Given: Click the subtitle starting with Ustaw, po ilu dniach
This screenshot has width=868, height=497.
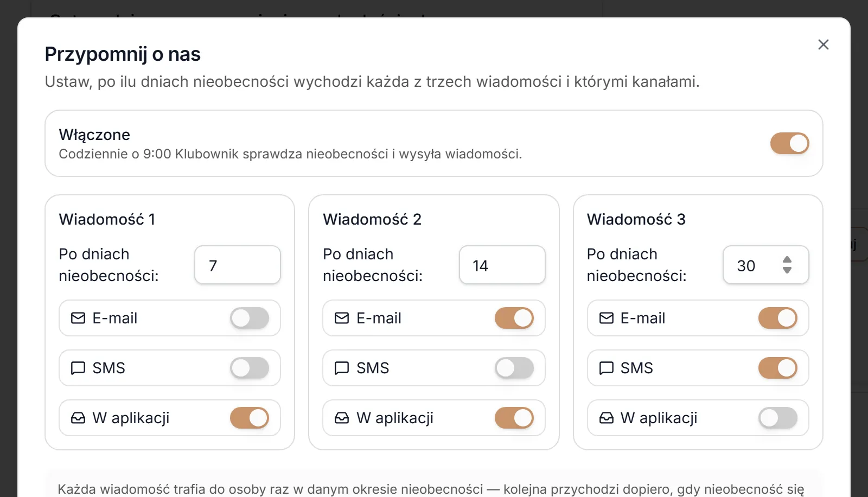Looking at the screenshot, I should point(372,81).
